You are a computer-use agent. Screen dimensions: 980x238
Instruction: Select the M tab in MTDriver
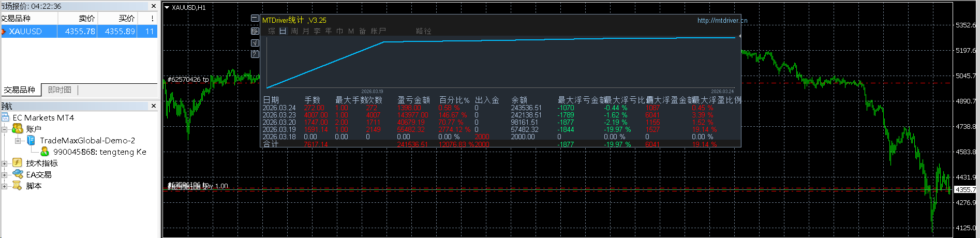[351, 31]
